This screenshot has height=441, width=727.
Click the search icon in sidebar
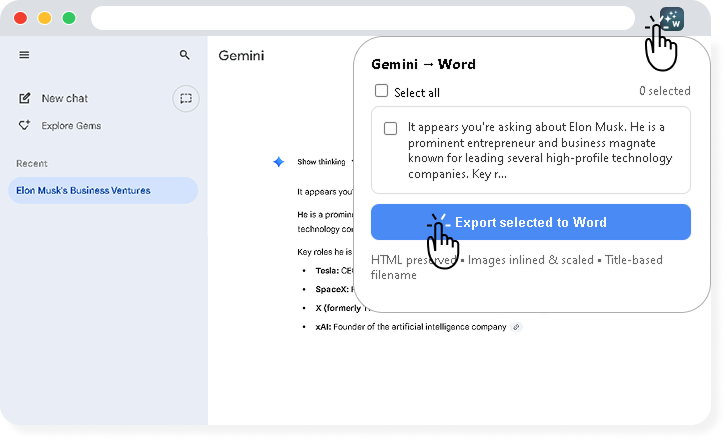pyautogui.click(x=185, y=55)
